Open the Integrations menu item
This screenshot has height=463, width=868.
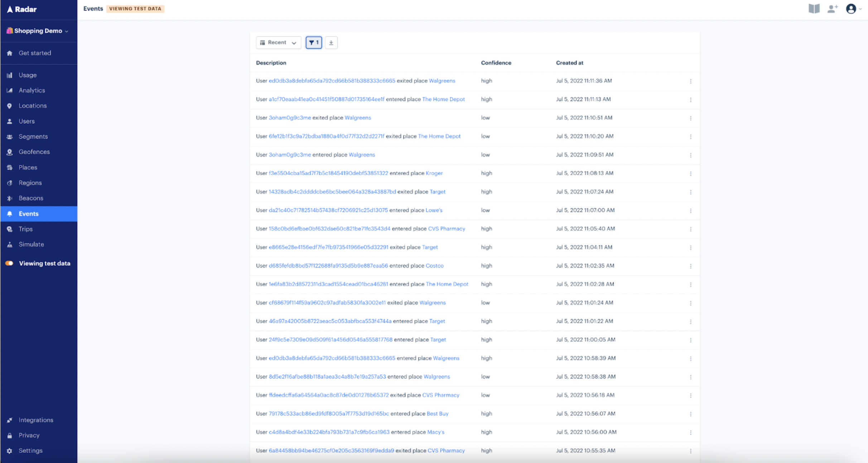36,420
